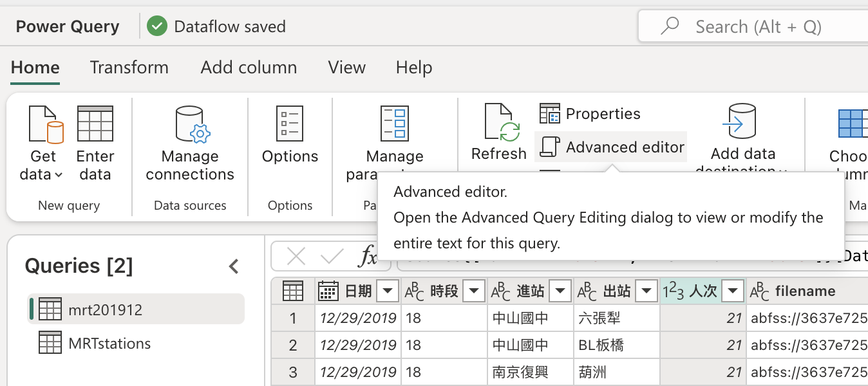This screenshot has height=386, width=868.
Task: Open Manage connections
Action: point(190,143)
